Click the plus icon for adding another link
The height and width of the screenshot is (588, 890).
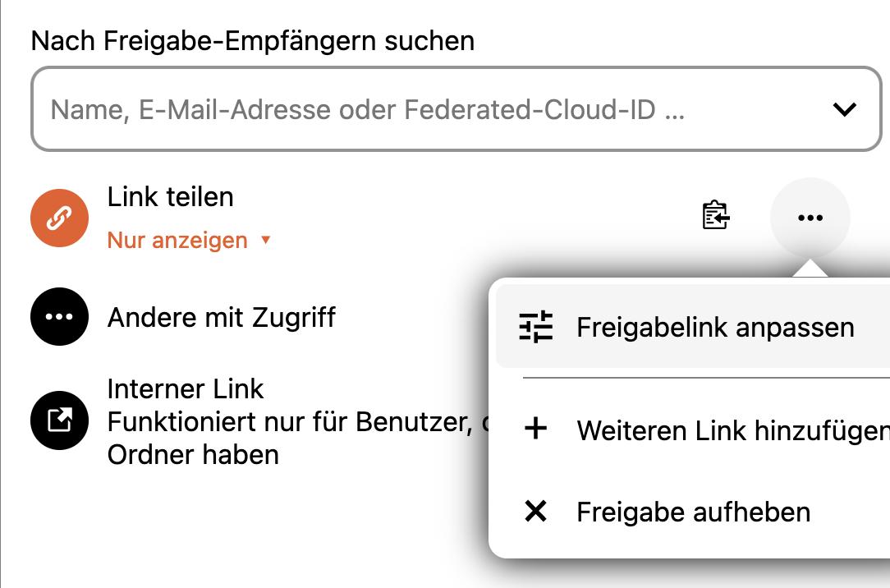point(536,429)
